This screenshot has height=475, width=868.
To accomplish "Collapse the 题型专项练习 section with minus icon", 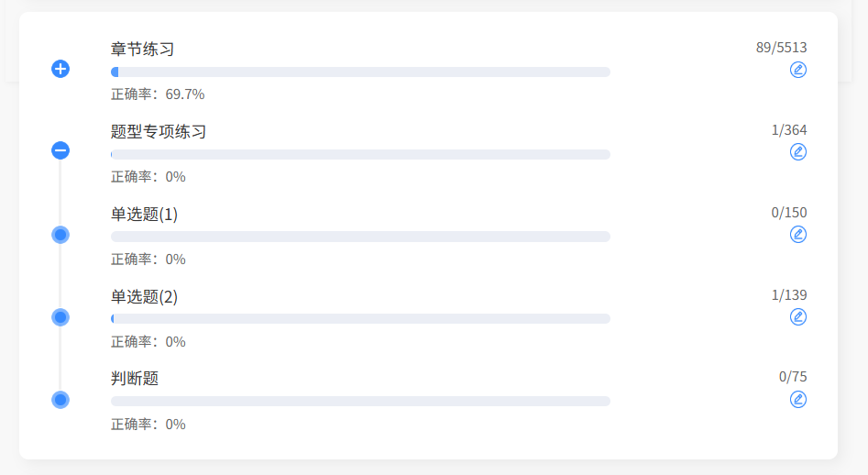I will click(x=60, y=150).
